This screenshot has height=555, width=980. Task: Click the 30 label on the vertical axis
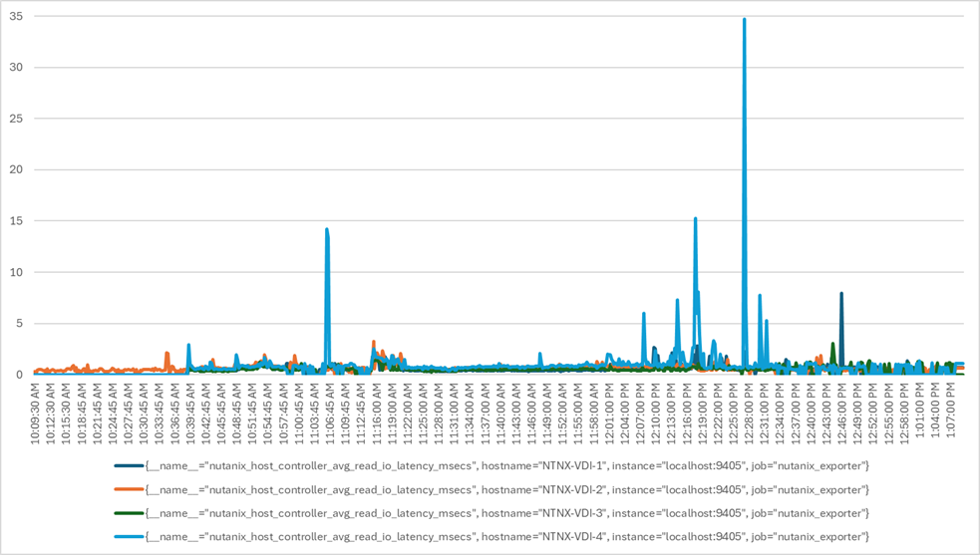pos(16,68)
